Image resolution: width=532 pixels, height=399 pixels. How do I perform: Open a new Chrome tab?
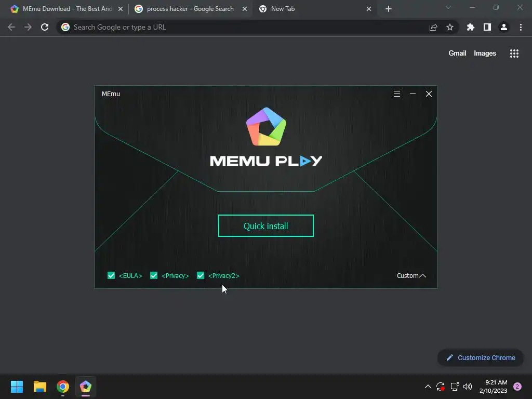click(x=389, y=9)
